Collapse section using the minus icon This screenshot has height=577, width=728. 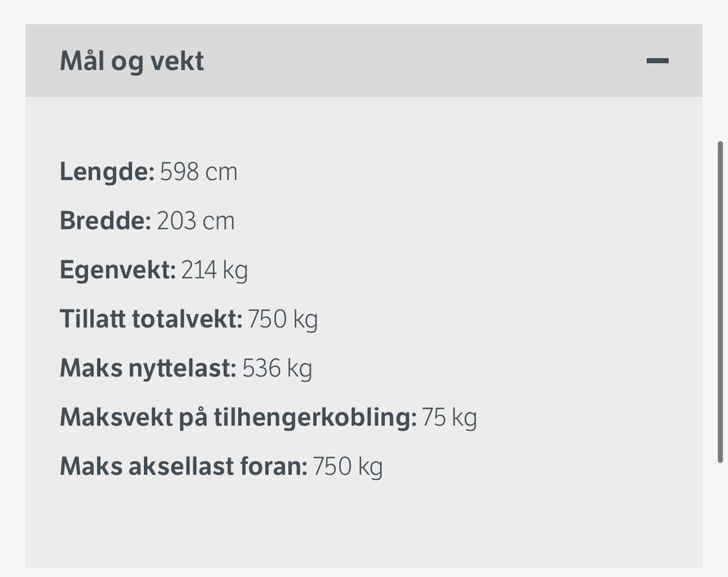(657, 61)
